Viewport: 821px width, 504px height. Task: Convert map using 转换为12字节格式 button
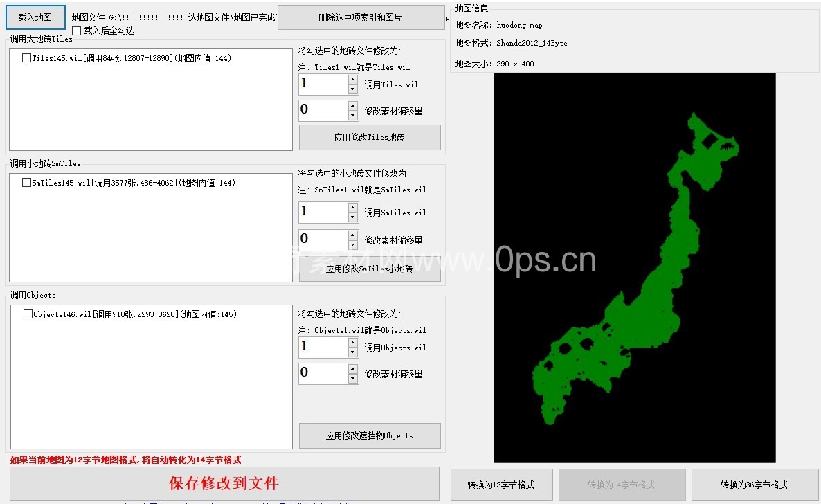pyautogui.click(x=501, y=485)
